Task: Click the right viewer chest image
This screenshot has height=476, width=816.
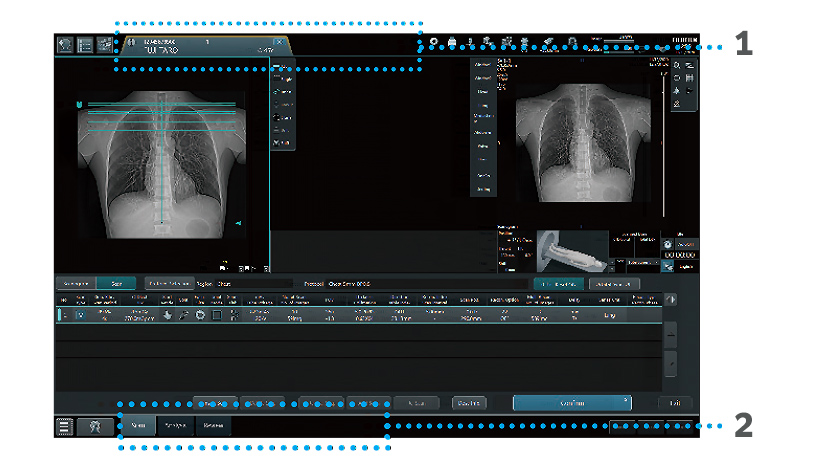Action: pos(582,143)
